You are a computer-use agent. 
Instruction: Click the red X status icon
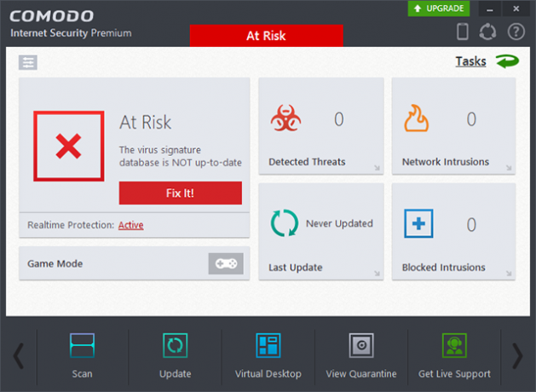[69, 146]
